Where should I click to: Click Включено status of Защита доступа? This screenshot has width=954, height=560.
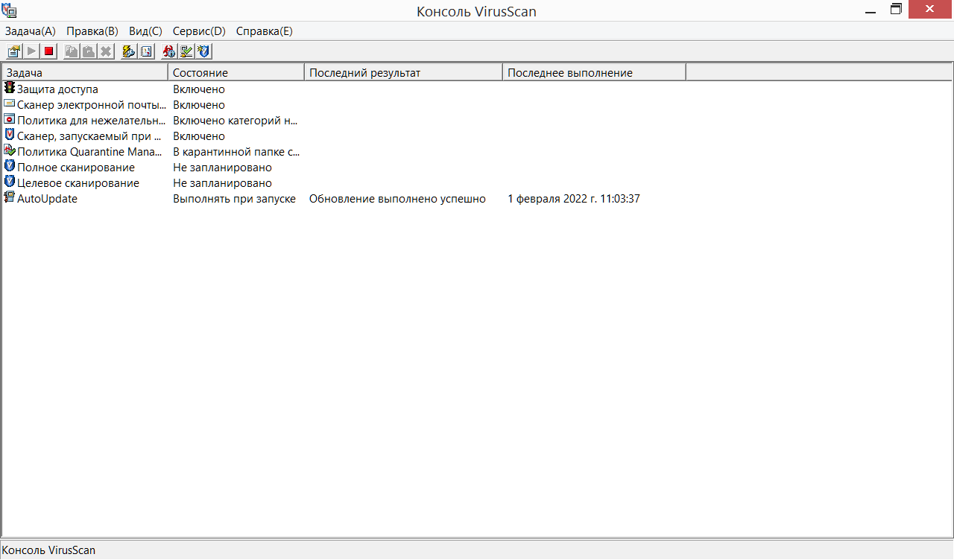(x=199, y=89)
